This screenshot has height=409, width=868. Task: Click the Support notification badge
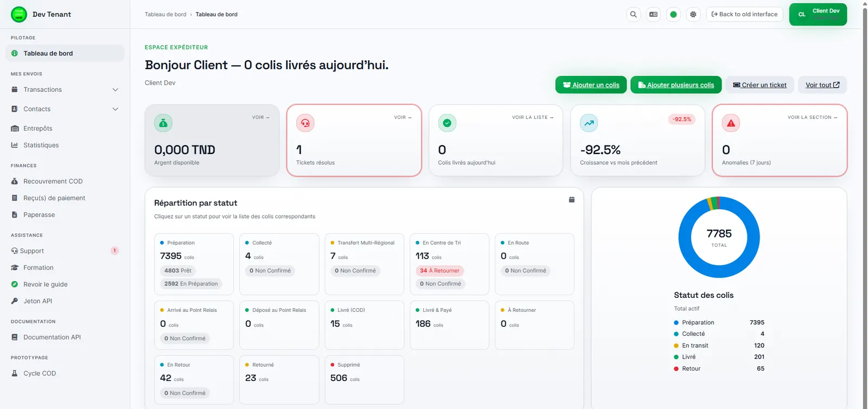114,251
